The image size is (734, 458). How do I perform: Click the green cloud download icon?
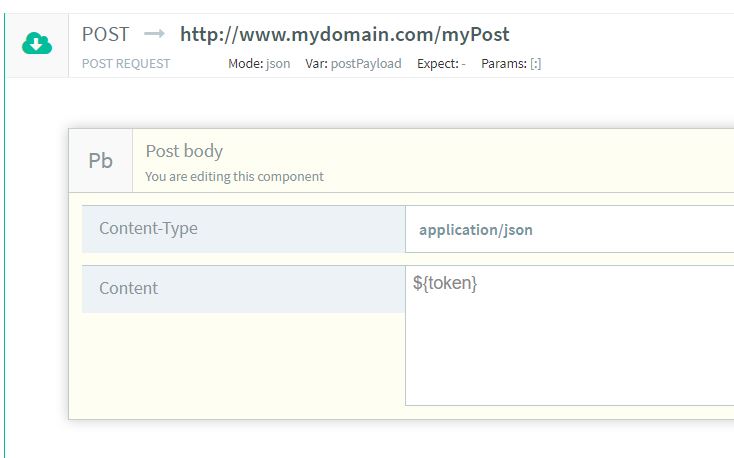click(37, 44)
